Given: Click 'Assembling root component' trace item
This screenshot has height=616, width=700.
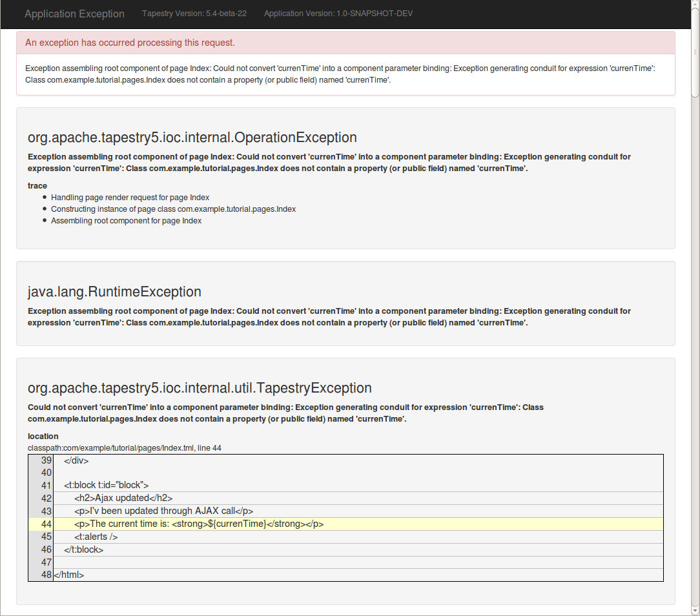Looking at the screenshot, I should coord(126,221).
